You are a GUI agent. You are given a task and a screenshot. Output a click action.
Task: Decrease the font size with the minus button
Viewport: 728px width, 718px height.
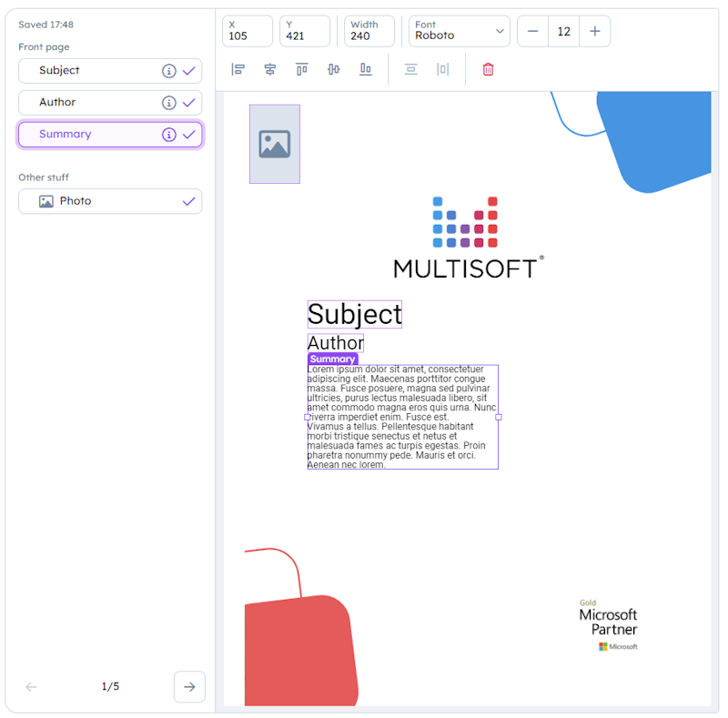[533, 31]
